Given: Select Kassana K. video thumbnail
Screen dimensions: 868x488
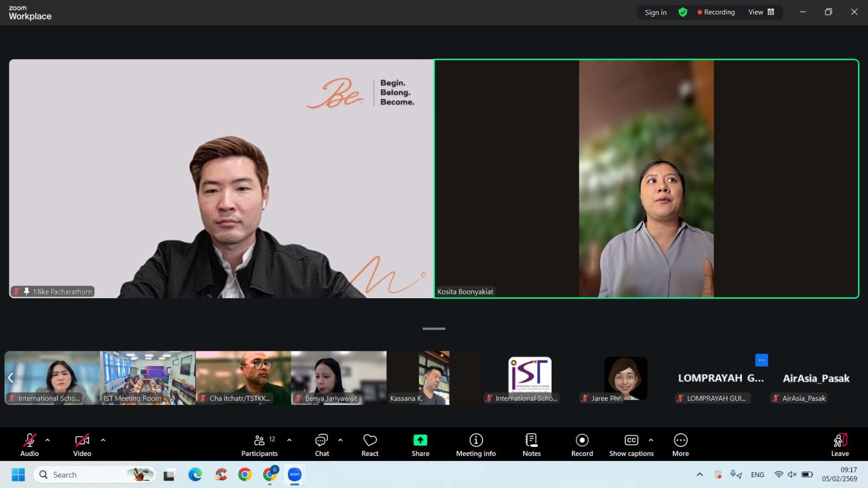Looking at the screenshot, I should [x=434, y=378].
